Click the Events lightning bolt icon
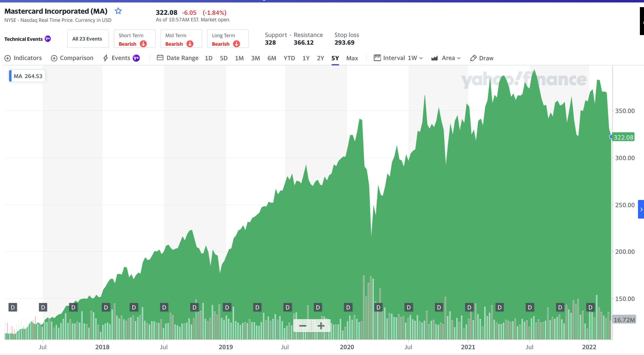Image resolution: width=644 pixels, height=355 pixels. pos(106,58)
